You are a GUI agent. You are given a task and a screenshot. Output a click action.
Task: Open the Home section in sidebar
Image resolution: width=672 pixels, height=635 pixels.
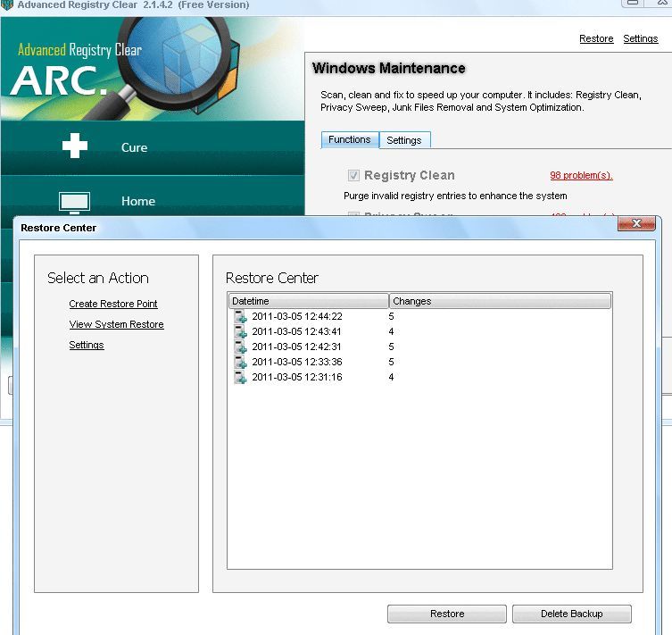152,201
